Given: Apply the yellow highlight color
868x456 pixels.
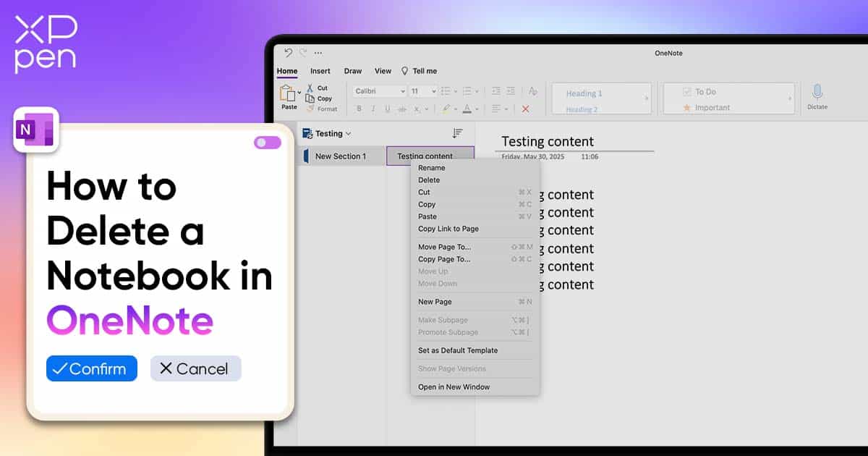Looking at the screenshot, I should click(446, 109).
